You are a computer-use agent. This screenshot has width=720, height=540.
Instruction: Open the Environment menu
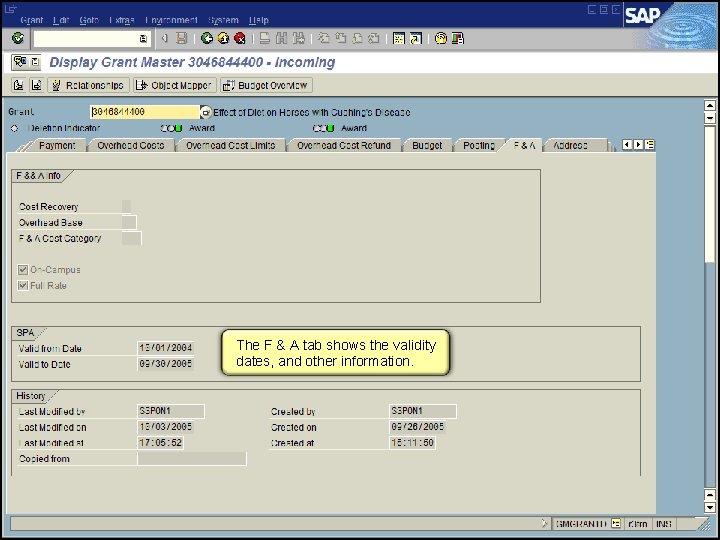point(171,20)
